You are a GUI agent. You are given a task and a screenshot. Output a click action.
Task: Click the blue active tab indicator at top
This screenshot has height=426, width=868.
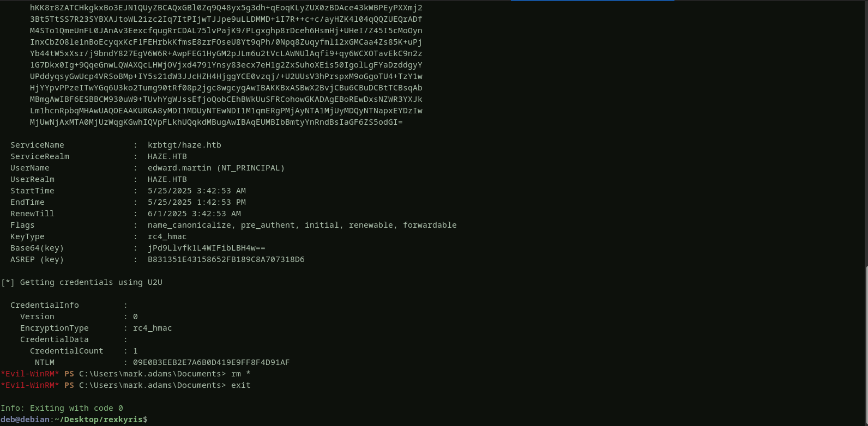click(x=592, y=1)
